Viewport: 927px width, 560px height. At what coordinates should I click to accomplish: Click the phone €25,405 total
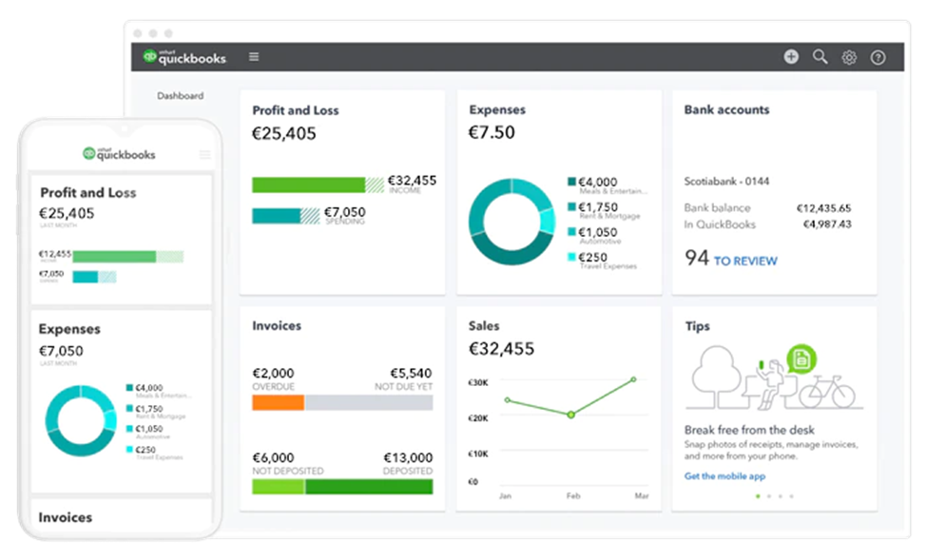(x=67, y=214)
